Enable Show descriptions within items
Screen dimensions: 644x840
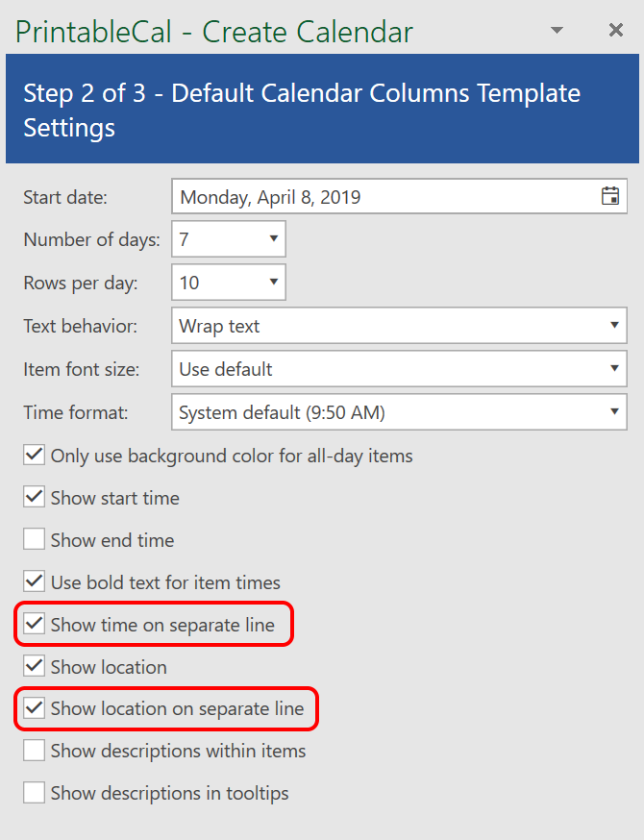tap(35, 751)
